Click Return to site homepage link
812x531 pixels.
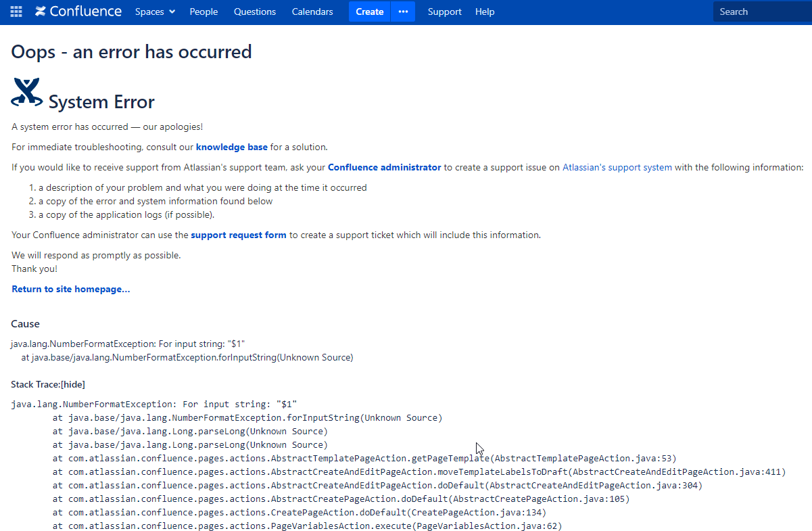tap(71, 289)
